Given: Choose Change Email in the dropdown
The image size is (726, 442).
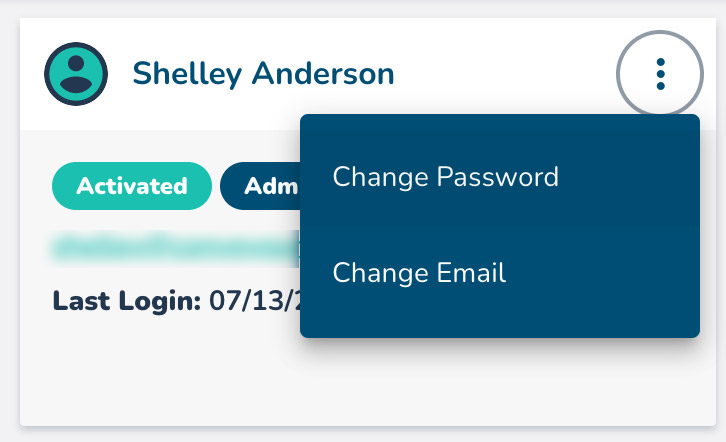Looking at the screenshot, I should tap(419, 272).
